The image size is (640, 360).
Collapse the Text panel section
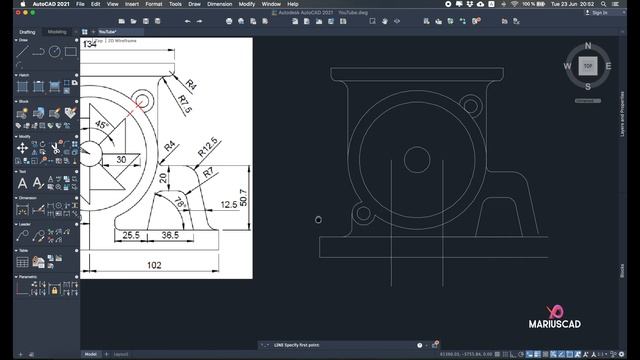pos(16,171)
